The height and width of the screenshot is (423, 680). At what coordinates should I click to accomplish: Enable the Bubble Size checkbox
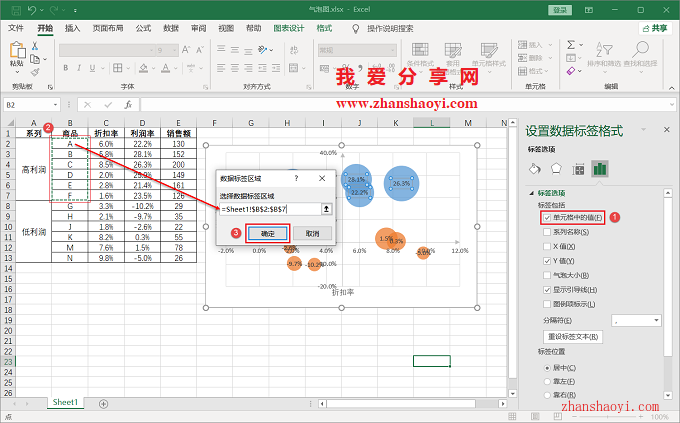[547, 275]
